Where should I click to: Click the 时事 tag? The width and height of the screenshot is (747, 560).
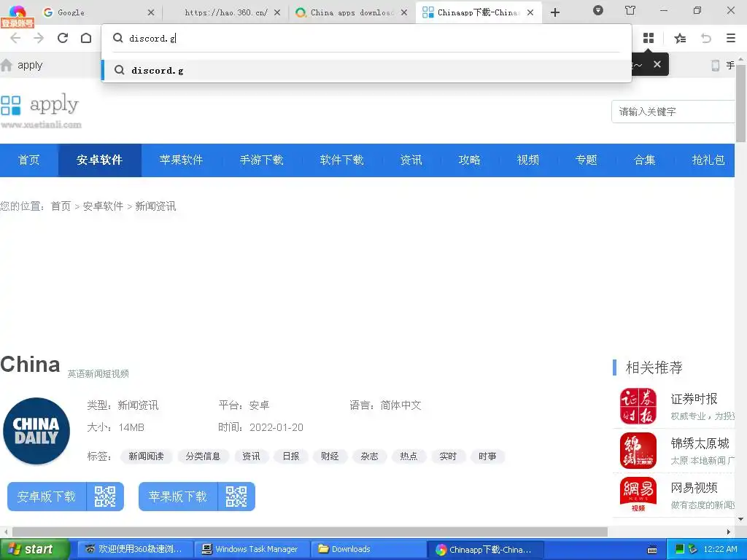pos(487,456)
